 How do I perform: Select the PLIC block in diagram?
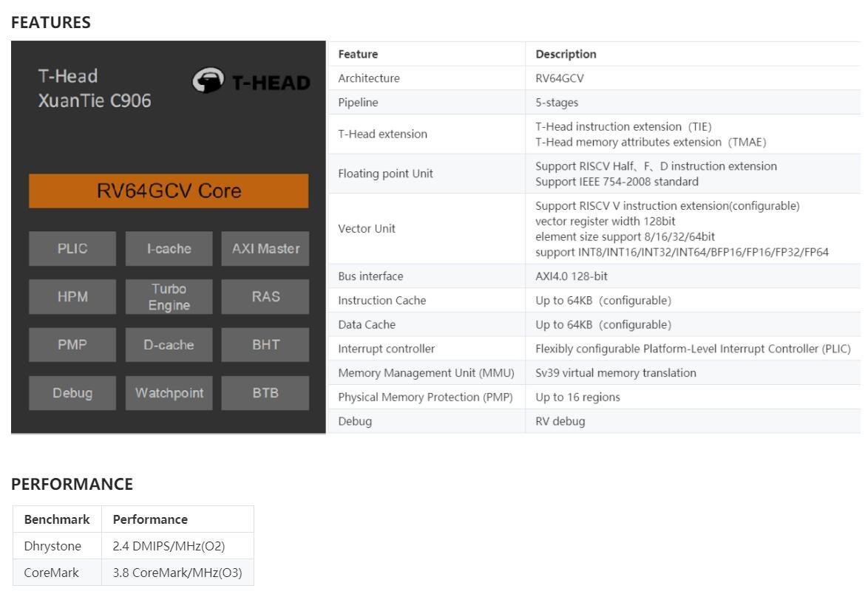(x=72, y=249)
